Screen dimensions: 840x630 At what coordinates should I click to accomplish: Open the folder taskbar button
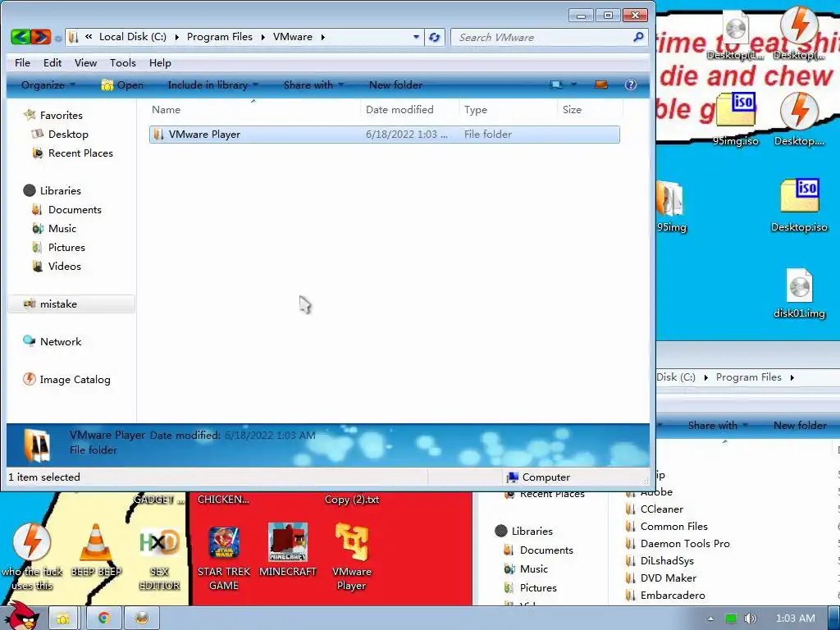(x=63, y=619)
